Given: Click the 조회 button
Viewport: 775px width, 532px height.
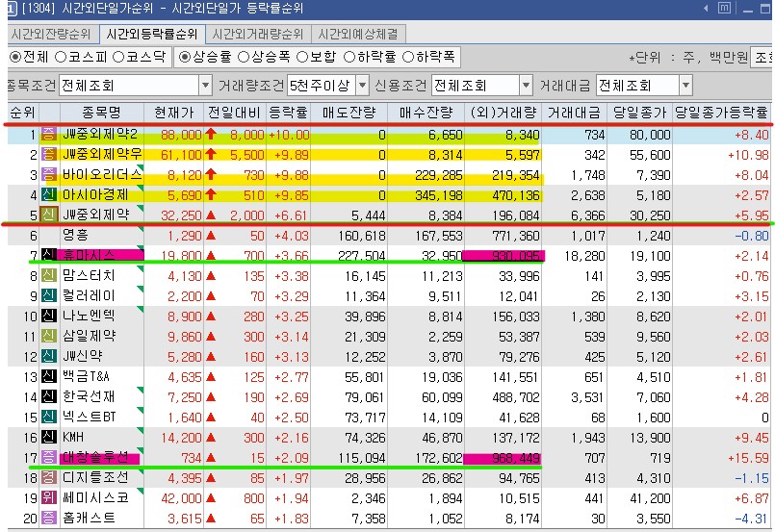Looking at the screenshot, I should [x=762, y=58].
